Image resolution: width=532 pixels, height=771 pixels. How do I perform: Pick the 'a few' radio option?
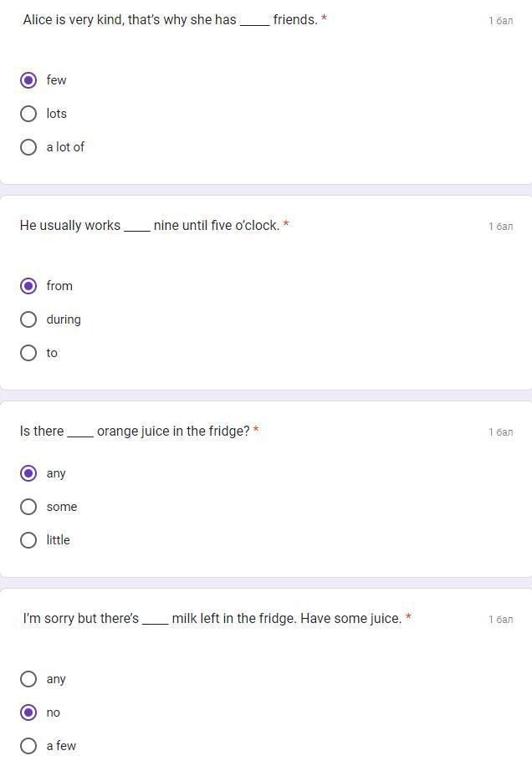28,746
